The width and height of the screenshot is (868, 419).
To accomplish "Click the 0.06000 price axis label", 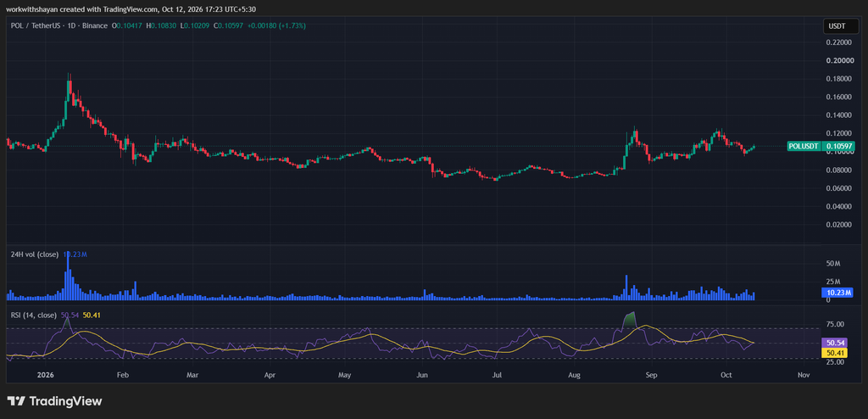I will click(838, 188).
